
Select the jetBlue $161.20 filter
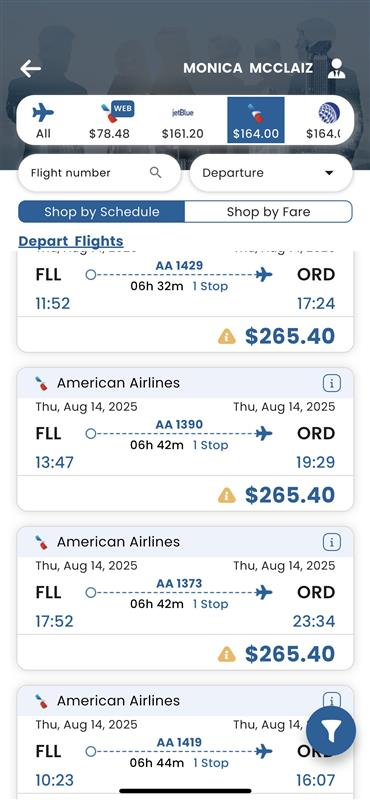click(x=182, y=120)
